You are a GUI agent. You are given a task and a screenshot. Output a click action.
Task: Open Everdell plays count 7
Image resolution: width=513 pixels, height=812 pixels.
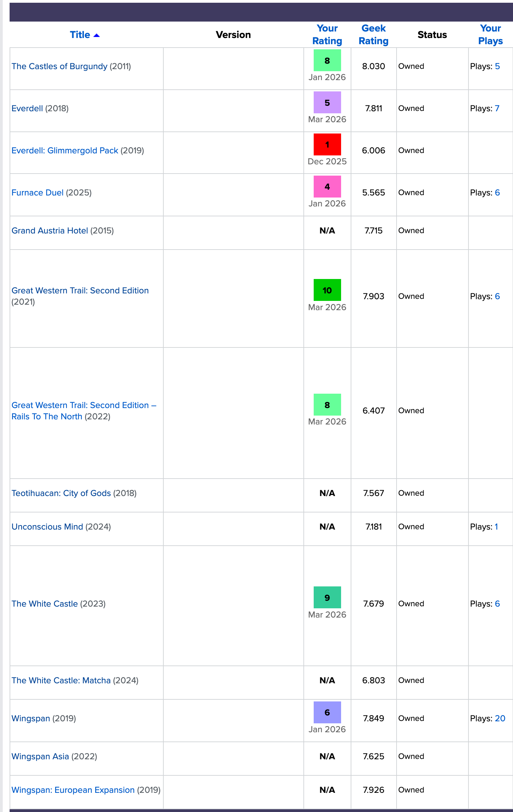tap(497, 109)
